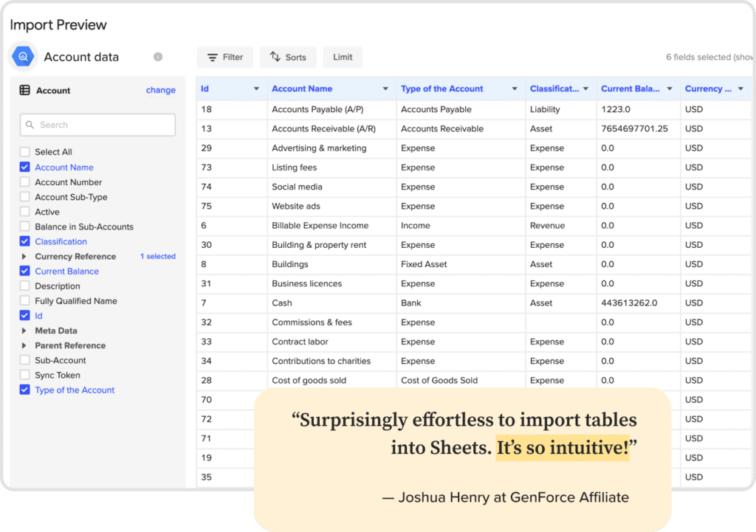Viewport: 756px width, 532px height.
Task: Uncheck Type of the Account checkbox
Action: pyautogui.click(x=24, y=390)
